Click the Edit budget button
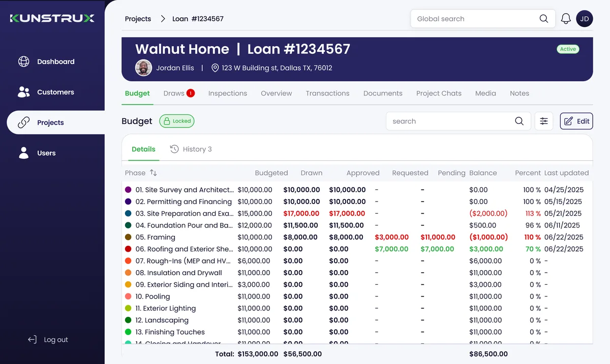 [576, 121]
